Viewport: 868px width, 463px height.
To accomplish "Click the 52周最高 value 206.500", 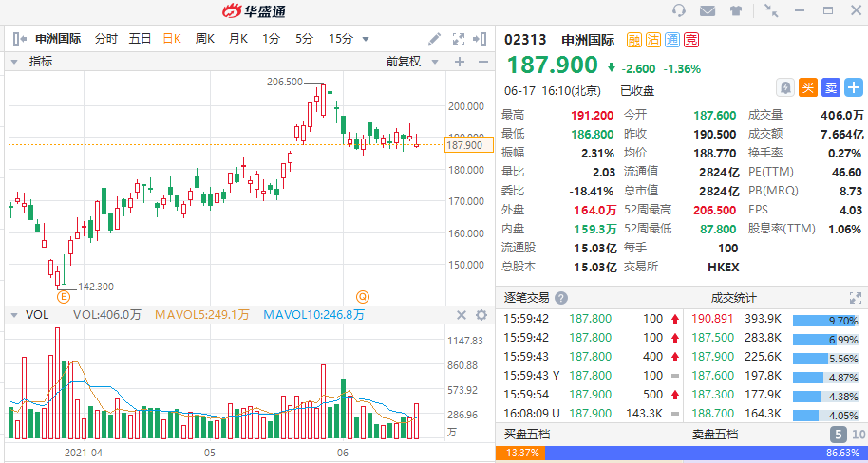I will tap(715, 211).
